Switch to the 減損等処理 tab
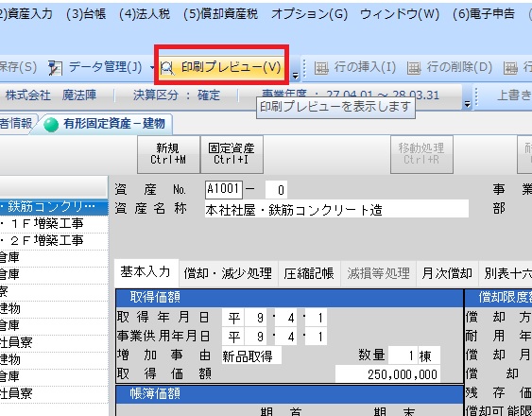This screenshot has height=416, width=532. pos(378,274)
